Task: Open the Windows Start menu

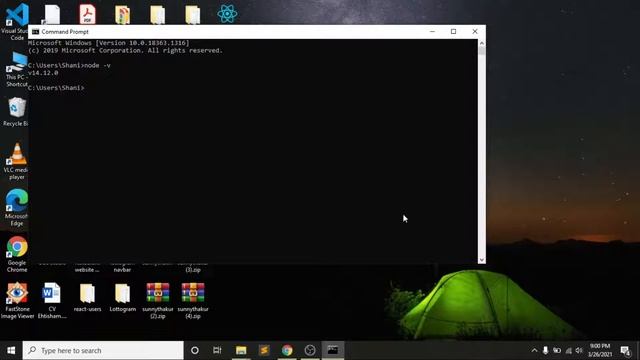Action: tap(11, 350)
